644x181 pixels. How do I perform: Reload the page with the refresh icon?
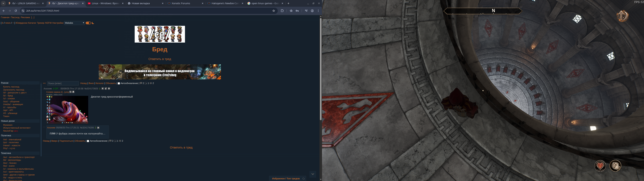pos(16,11)
